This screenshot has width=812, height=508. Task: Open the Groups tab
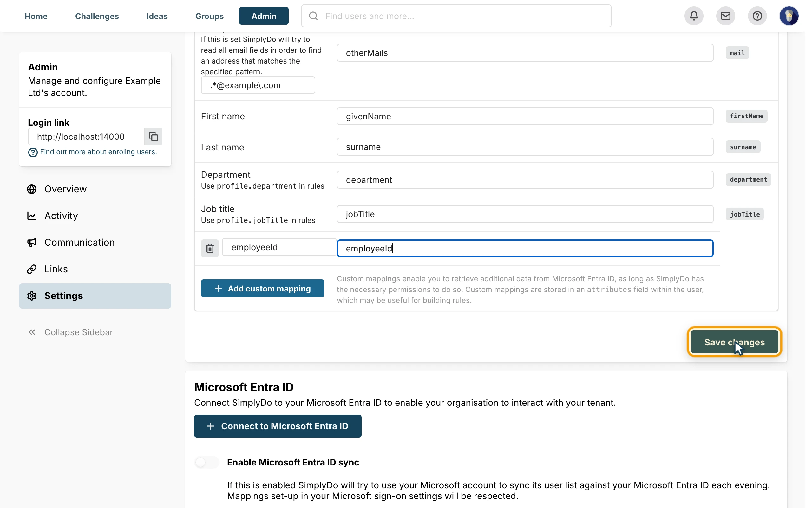point(209,16)
